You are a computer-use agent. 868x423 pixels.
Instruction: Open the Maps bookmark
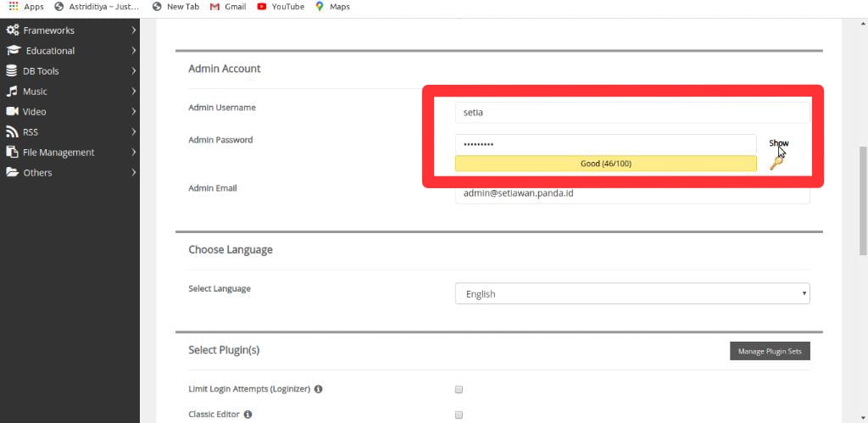(x=332, y=7)
